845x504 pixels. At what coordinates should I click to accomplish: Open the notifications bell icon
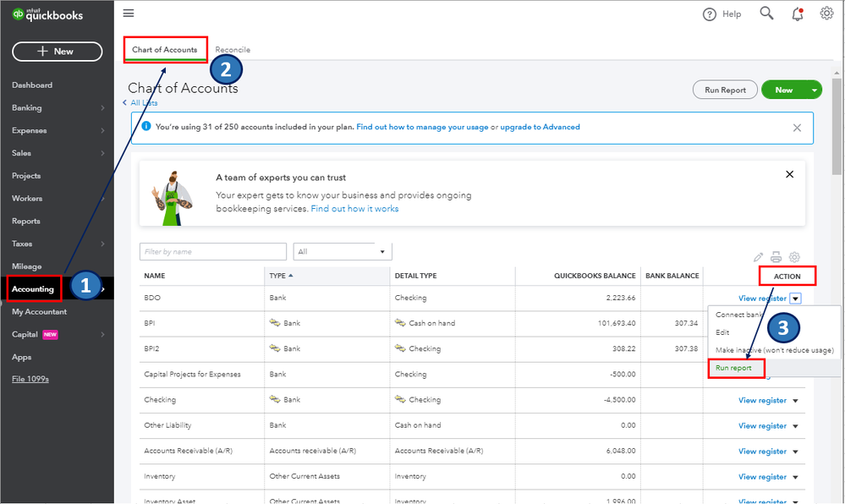tap(798, 14)
